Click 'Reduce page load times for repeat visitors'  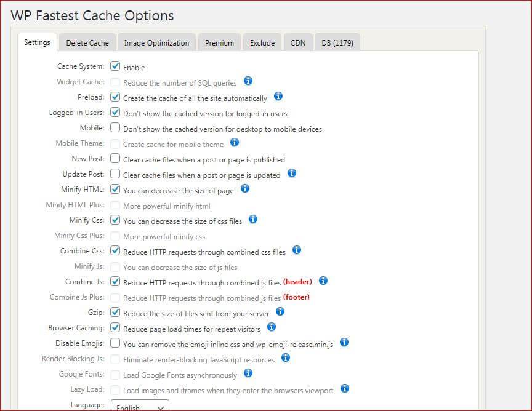[191, 329]
